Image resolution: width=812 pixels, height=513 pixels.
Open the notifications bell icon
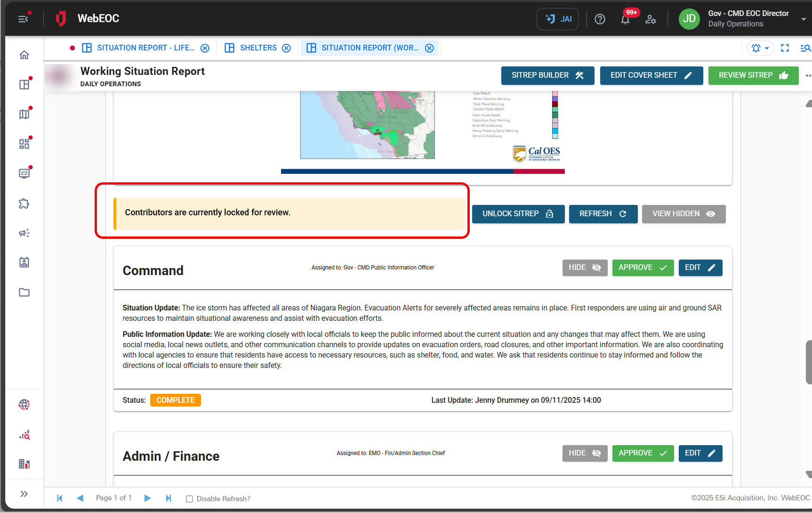pos(625,19)
